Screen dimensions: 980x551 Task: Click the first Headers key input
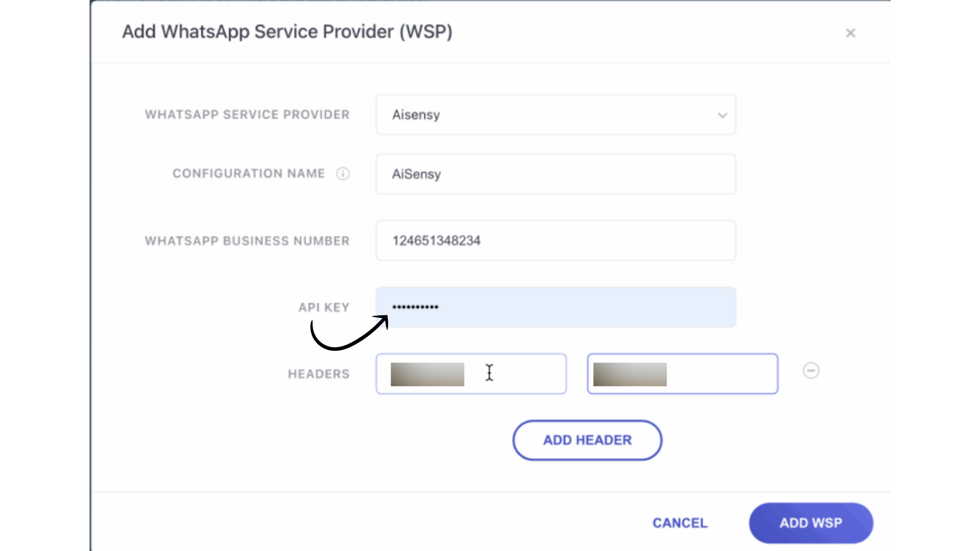471,374
